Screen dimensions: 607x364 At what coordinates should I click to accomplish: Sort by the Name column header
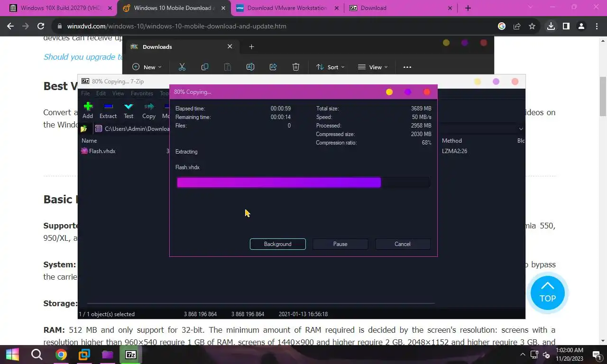89,141
